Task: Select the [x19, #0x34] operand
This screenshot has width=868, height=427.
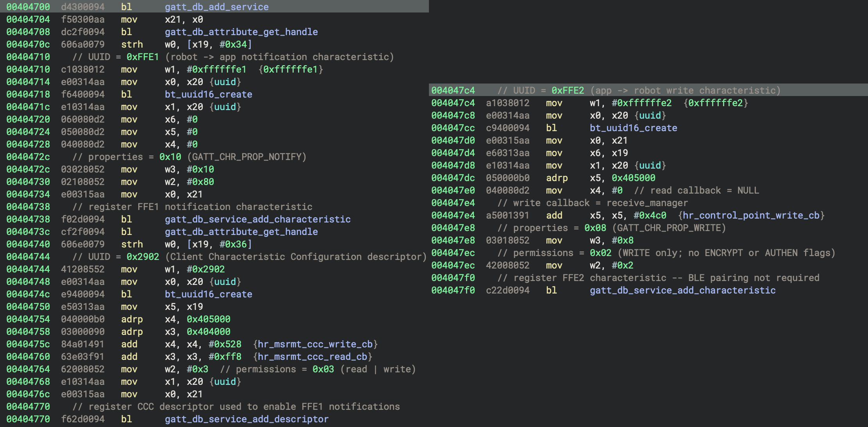Action: click(x=219, y=44)
